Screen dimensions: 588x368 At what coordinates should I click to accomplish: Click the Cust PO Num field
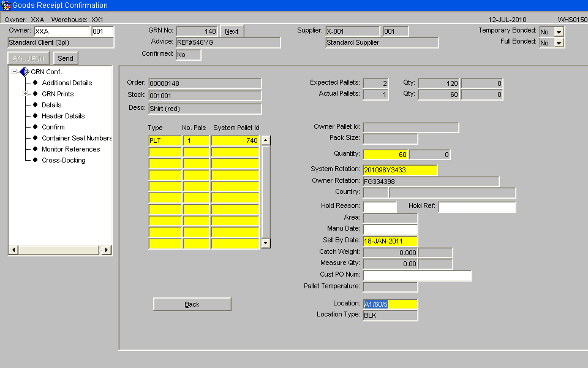coord(417,275)
